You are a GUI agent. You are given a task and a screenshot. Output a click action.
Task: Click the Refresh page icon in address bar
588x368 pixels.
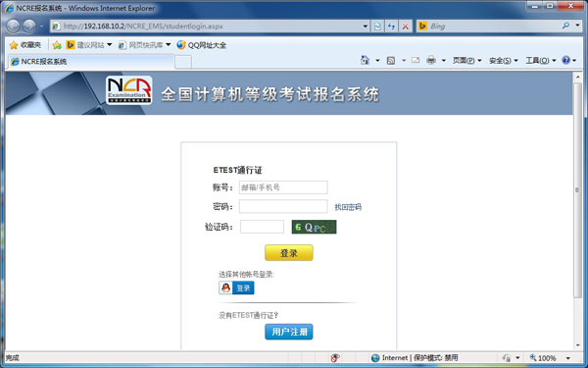coord(391,26)
